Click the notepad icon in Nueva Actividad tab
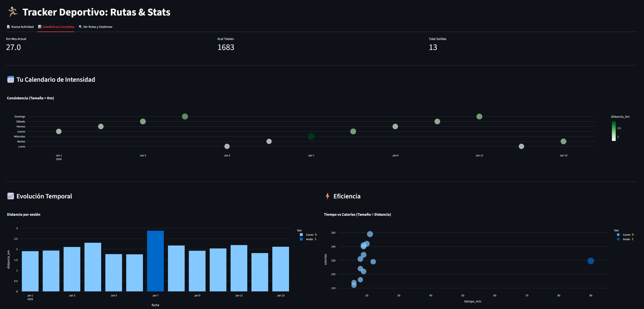644x309 pixels. coord(8,27)
